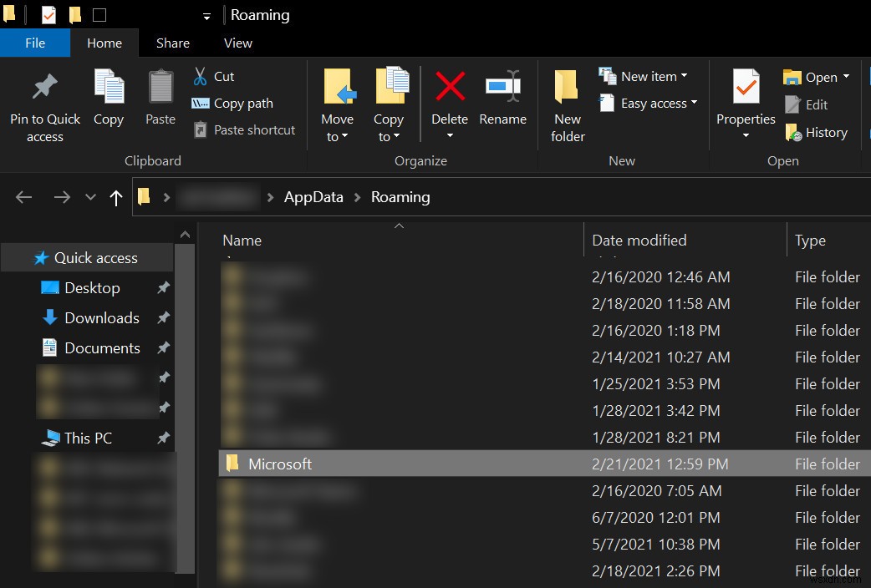Click the Rename icon in ribbon
Screen dimensions: 871x588
(x=502, y=87)
